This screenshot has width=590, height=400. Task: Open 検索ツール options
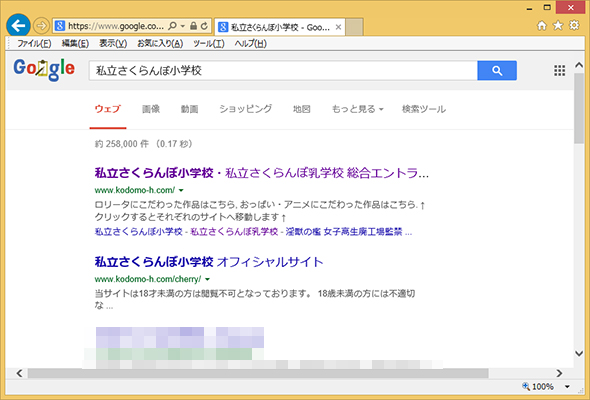click(x=424, y=109)
